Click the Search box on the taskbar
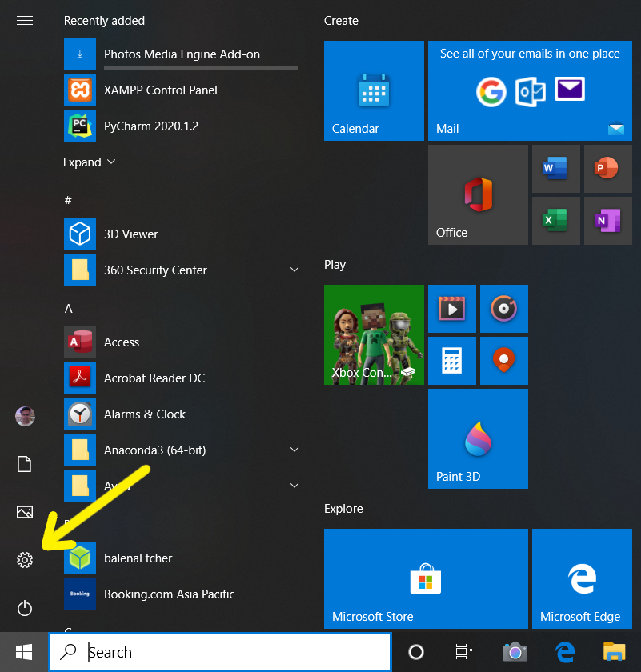This screenshot has width=641, height=672. 220,652
